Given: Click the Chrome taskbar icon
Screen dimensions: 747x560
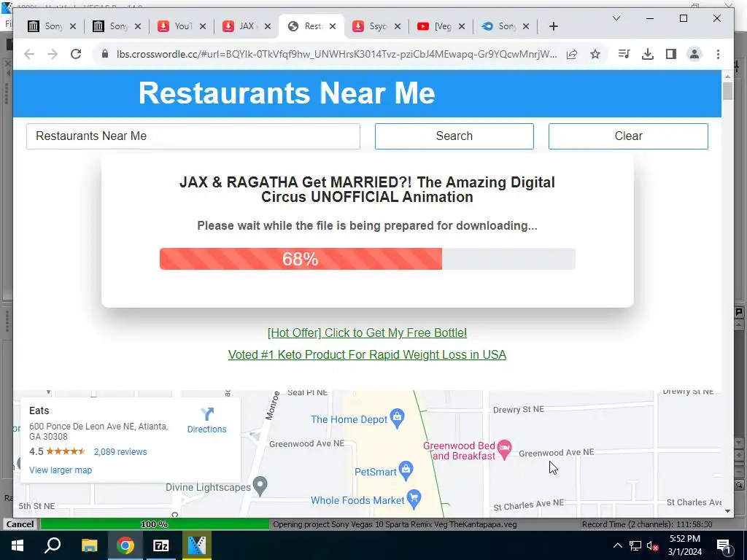Looking at the screenshot, I should point(125,545).
